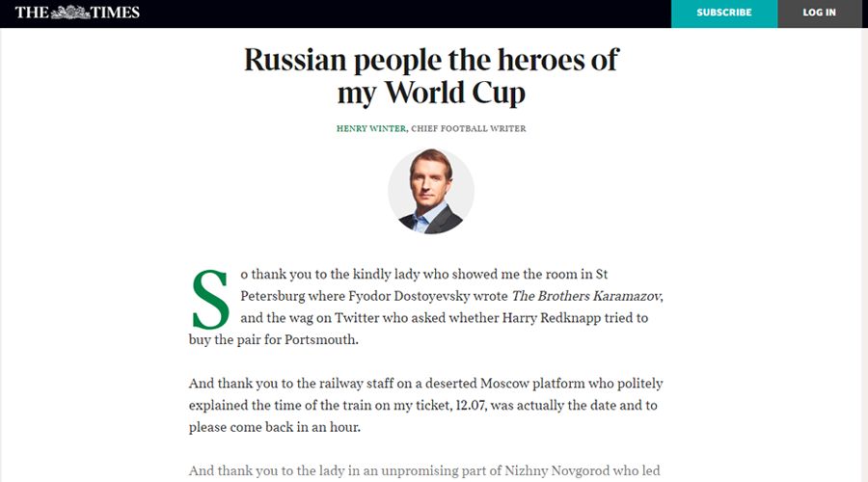The width and height of the screenshot is (868, 482).
Task: Click 'St' at the end of the first line
Action: (x=601, y=275)
